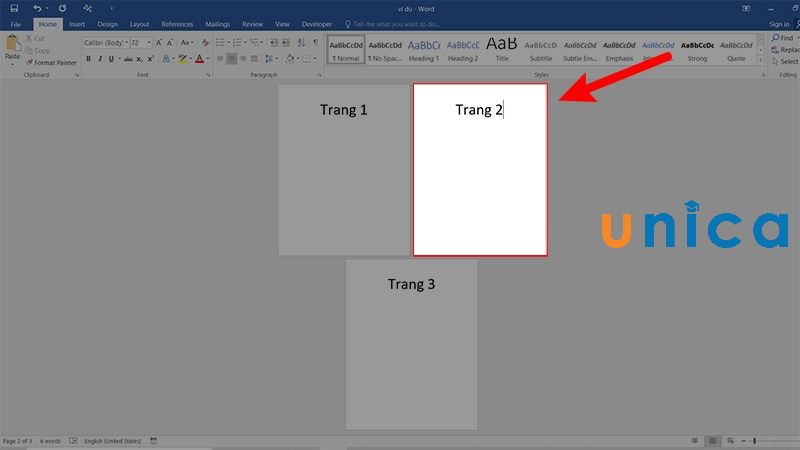This screenshot has height=450, width=800.
Task: Click the Clear All Formatting icon
Action: [x=205, y=43]
